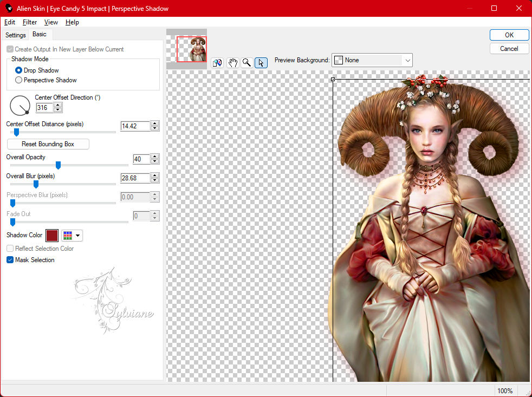Toggle Create Output In New Layer checkbox
The height and width of the screenshot is (397, 532).
pyautogui.click(x=10, y=49)
